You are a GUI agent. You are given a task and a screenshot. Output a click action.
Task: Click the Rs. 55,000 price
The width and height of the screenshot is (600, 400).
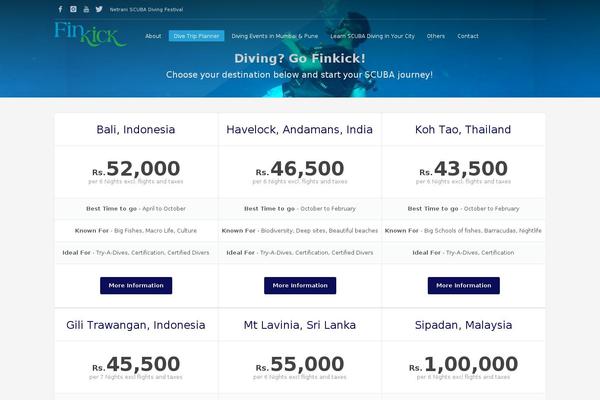(x=300, y=364)
